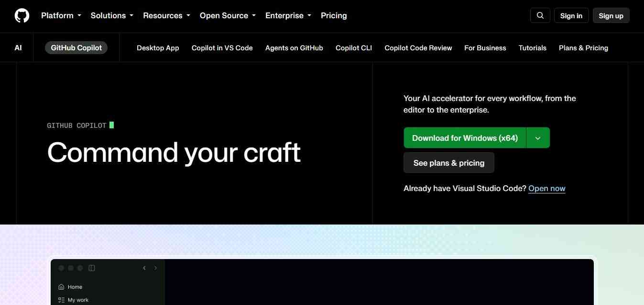Open the Desktop App tab

[158, 48]
